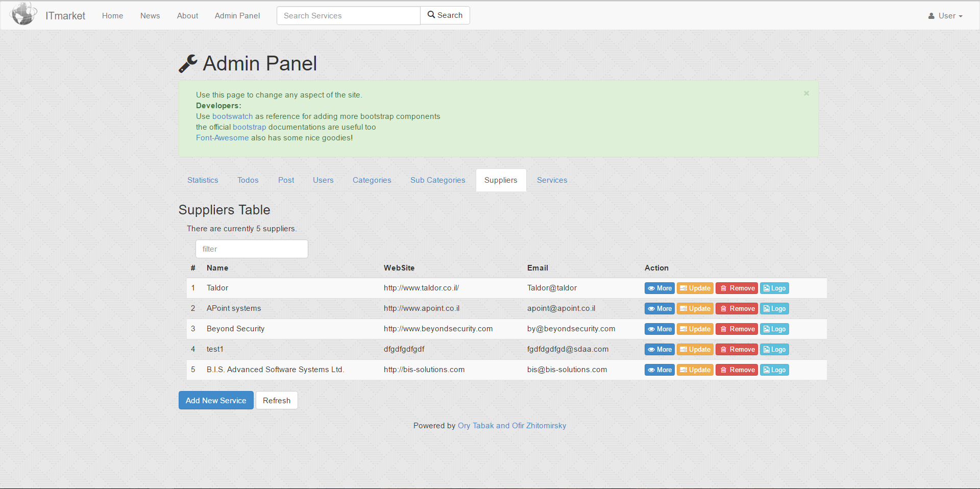Go to the Categories tab
Image resolution: width=980 pixels, height=489 pixels.
(x=372, y=180)
